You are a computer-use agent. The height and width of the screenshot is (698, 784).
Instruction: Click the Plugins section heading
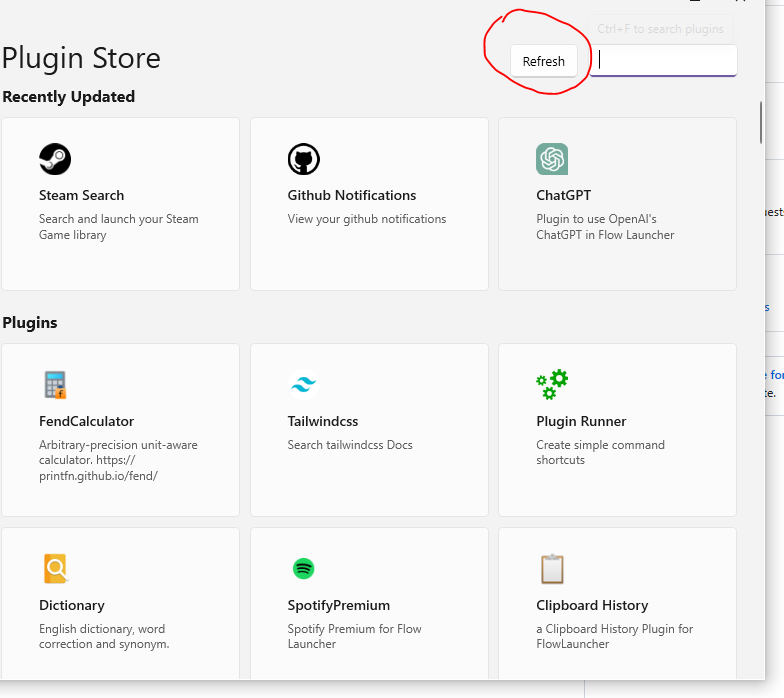[x=30, y=322]
